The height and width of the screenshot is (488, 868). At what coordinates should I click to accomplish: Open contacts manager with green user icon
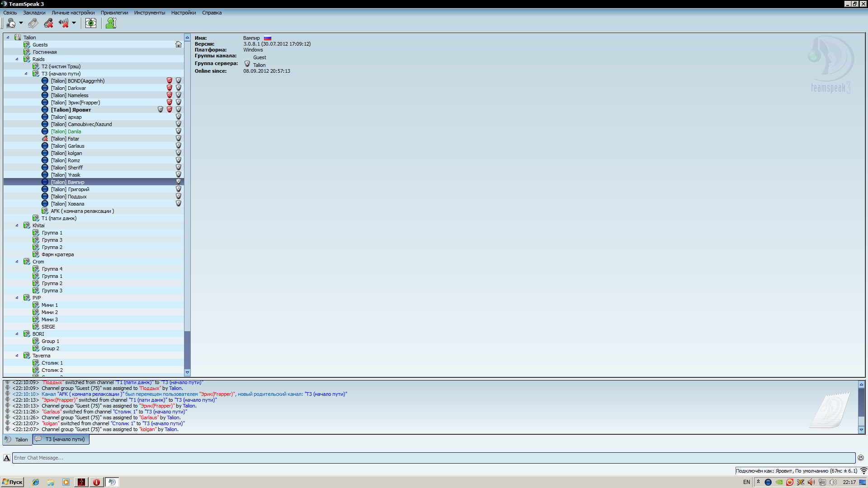click(x=111, y=23)
